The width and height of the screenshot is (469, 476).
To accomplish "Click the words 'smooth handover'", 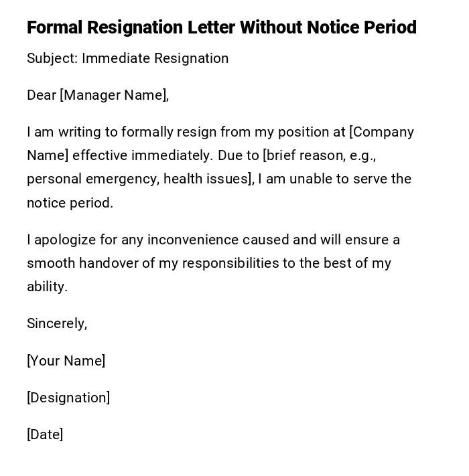I will [x=91, y=263].
